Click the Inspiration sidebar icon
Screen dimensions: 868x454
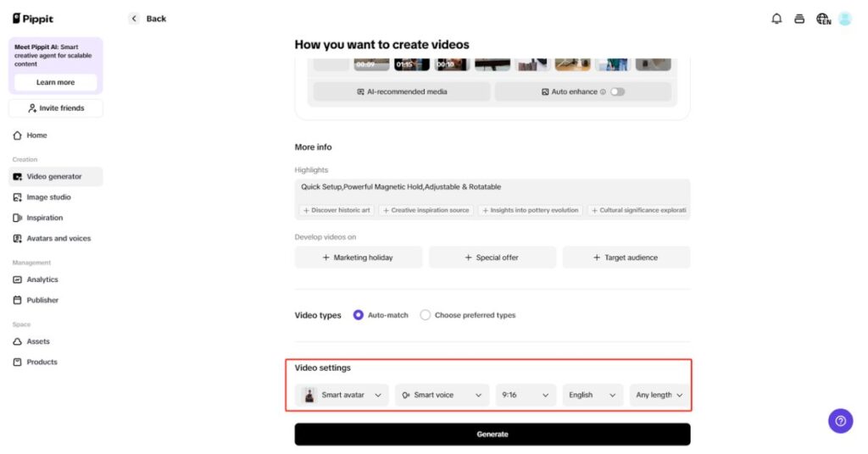pos(18,218)
